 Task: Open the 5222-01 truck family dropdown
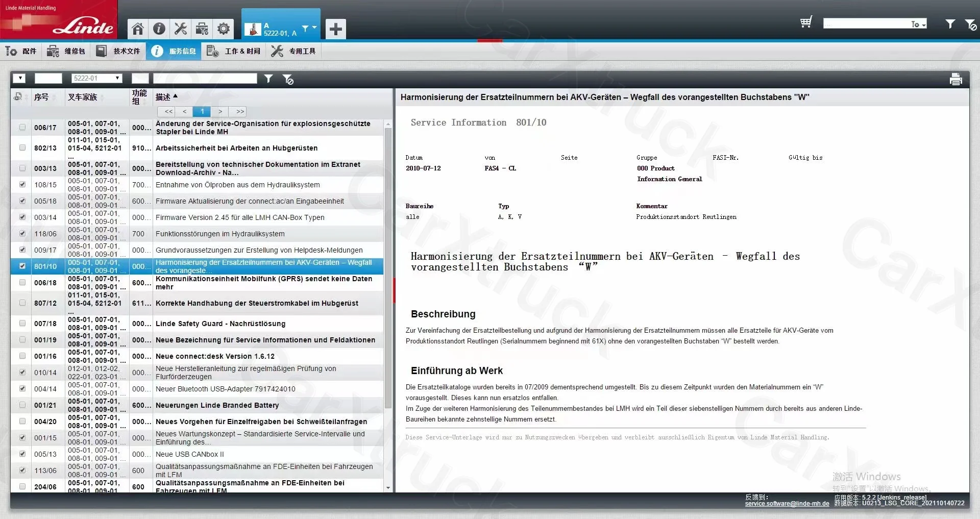pyautogui.click(x=96, y=78)
